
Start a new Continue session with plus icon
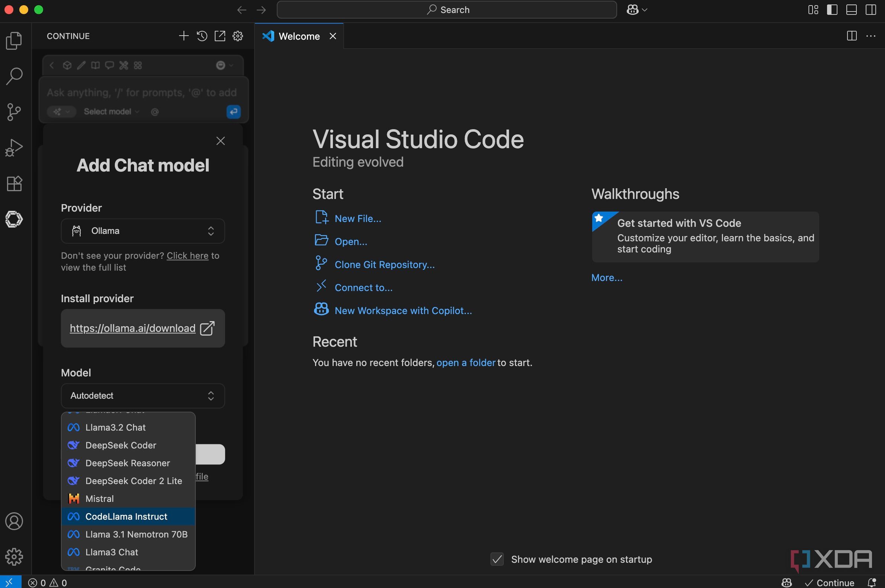coord(184,36)
